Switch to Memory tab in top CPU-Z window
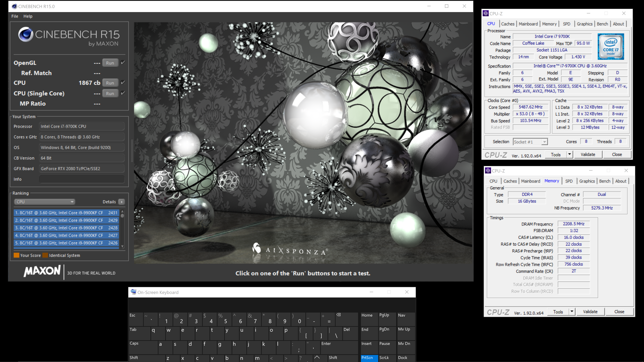Screen dimensions: 644x362 (549, 24)
